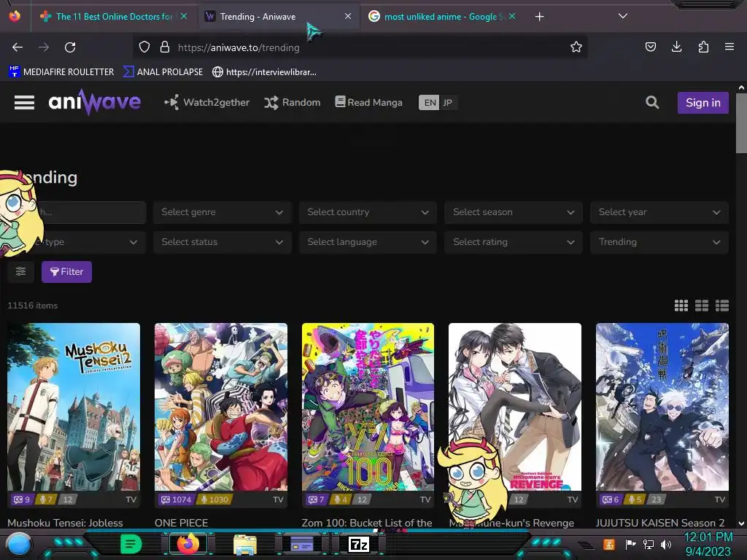Open MEDIAFIRE ROULETTER bookmark

[x=61, y=72]
